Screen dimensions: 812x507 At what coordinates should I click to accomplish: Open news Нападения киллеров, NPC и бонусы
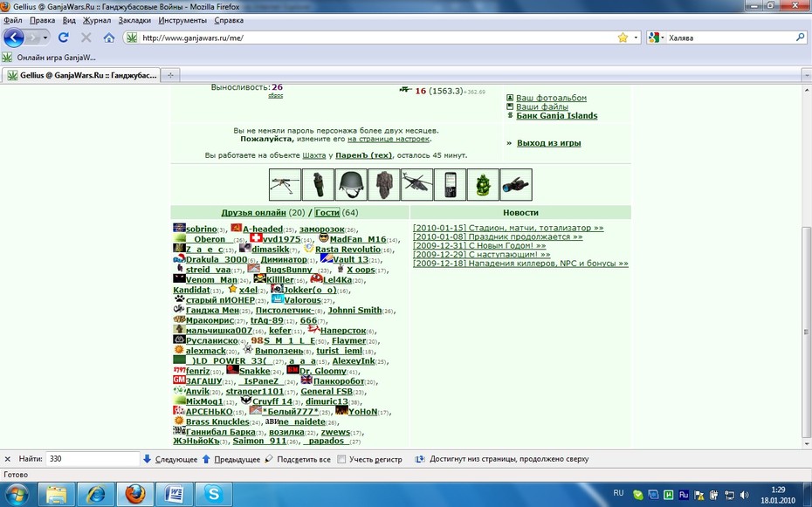tap(520, 264)
